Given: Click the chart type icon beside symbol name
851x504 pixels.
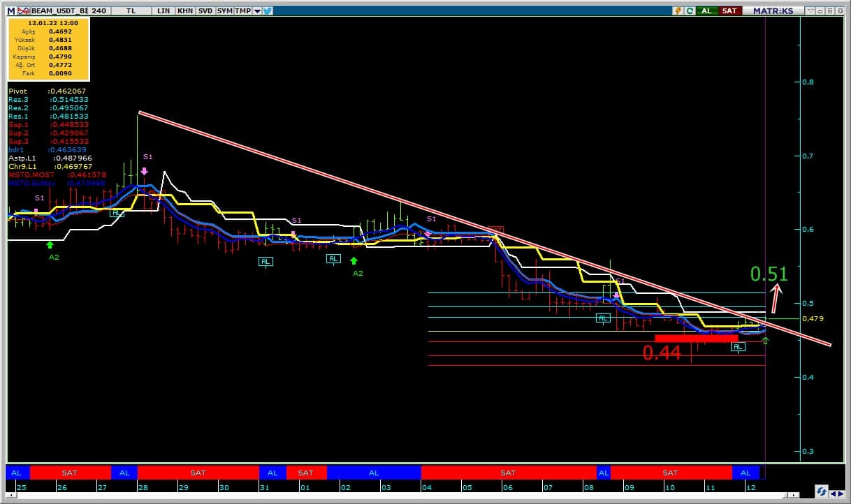Looking at the screenshot, I should (x=23, y=10).
